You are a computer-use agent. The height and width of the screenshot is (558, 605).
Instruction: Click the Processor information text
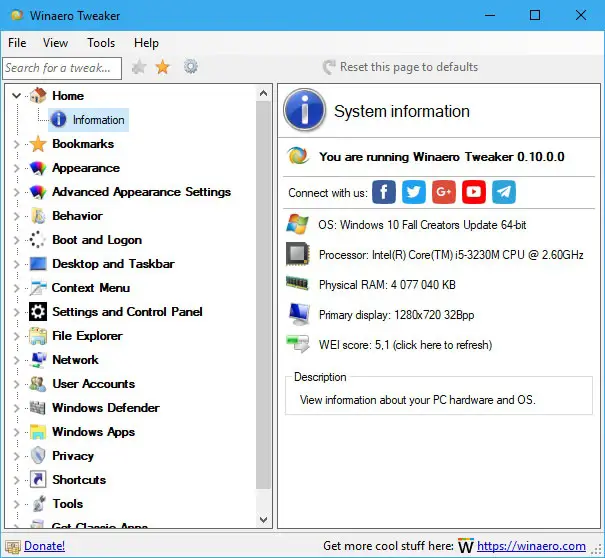[x=451, y=255]
